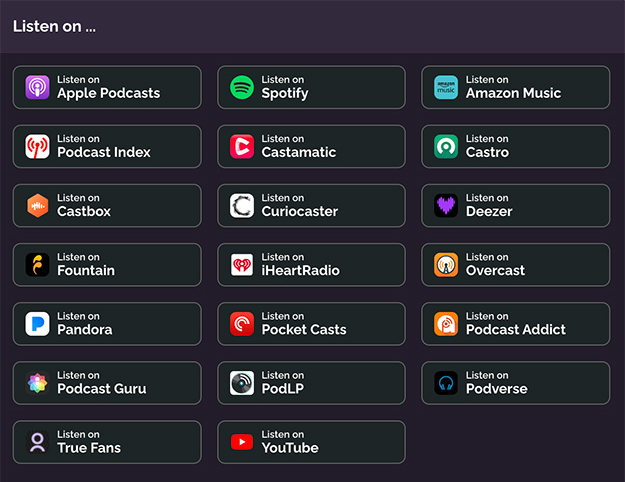Click the orange Castbox hexagon icon
The height and width of the screenshot is (482, 625).
tap(37, 205)
